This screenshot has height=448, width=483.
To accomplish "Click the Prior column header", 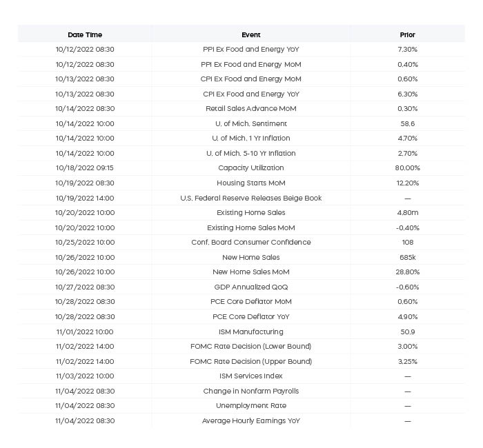I will [x=407, y=34].
